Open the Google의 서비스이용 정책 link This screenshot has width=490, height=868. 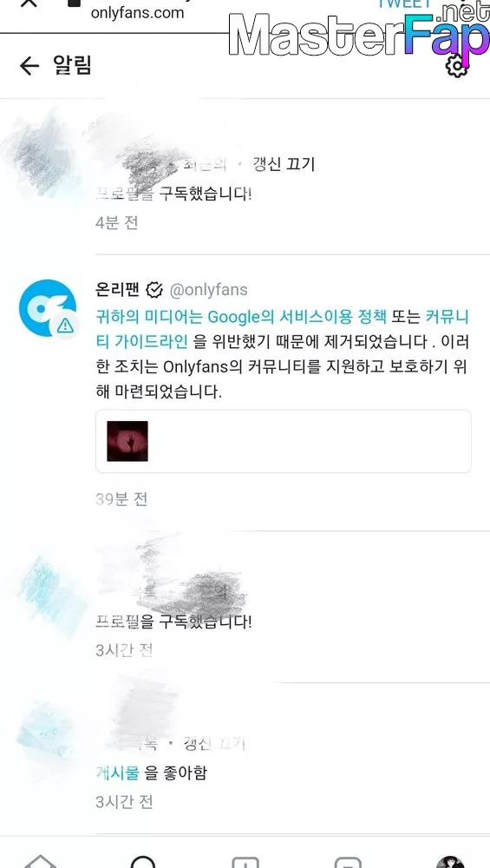point(297,317)
